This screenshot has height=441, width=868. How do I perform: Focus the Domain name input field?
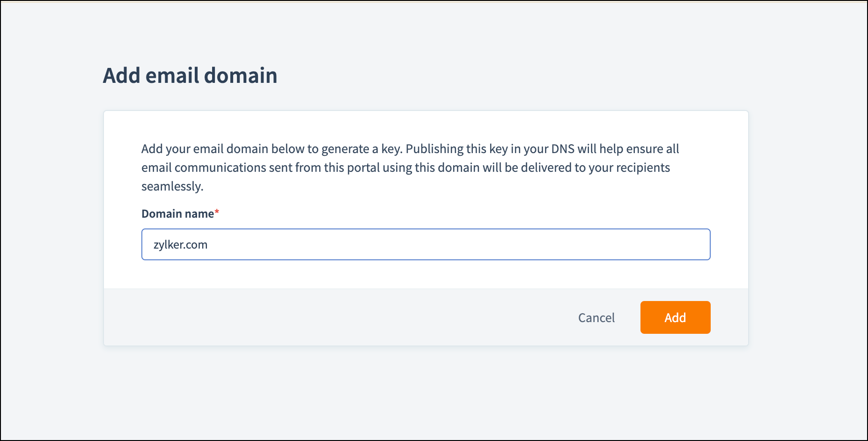coord(426,244)
